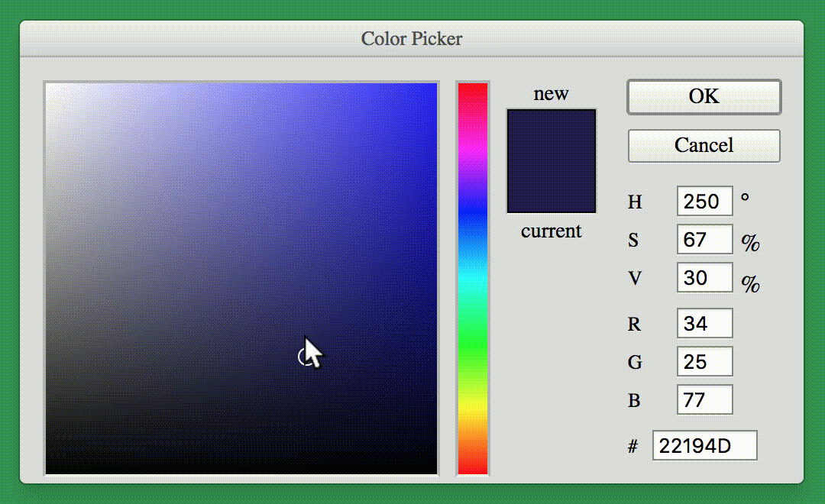Click the 'B' blue label
Viewport: 825px width, 504px height.
(634, 401)
